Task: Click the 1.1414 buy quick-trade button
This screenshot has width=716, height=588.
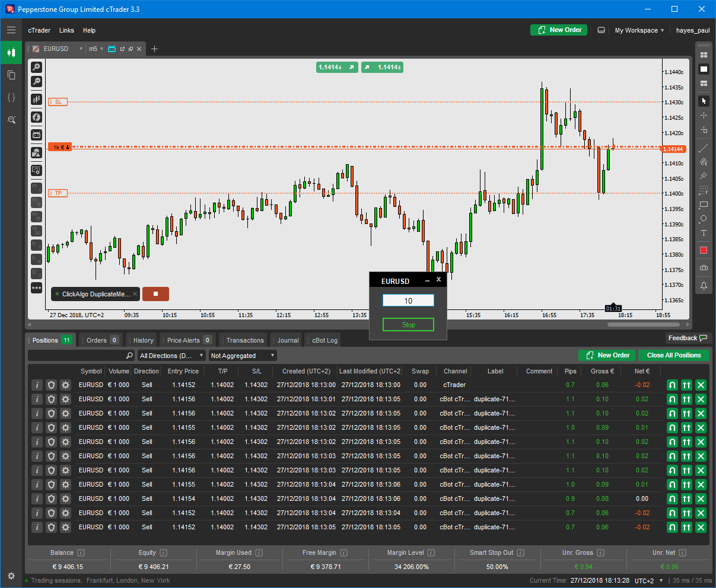Action: pos(382,68)
